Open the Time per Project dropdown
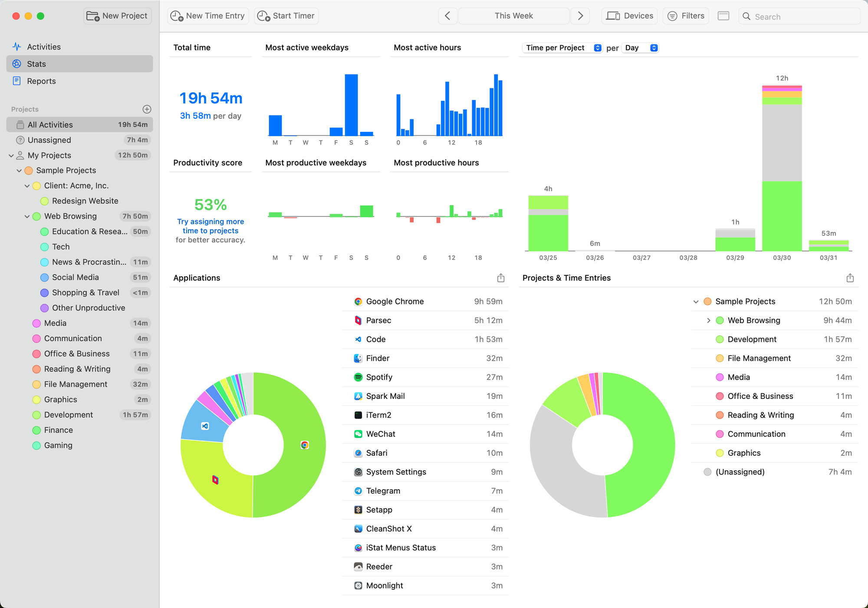The height and width of the screenshot is (608, 868). coord(562,48)
